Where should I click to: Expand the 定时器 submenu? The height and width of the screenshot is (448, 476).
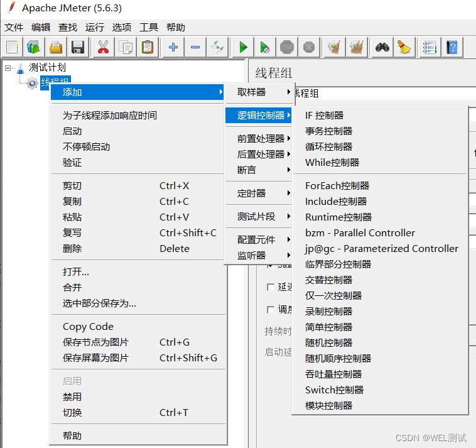click(259, 193)
